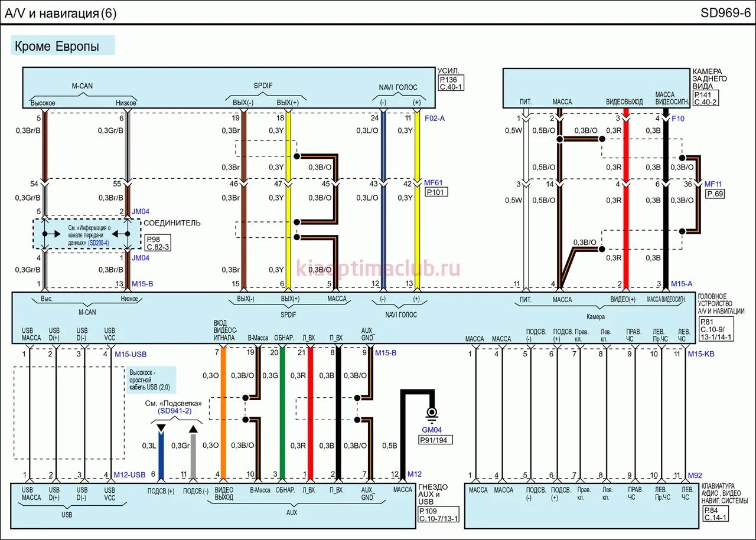Click the green wire label 0,3G
Screen dimensions: 756x540
(271, 375)
